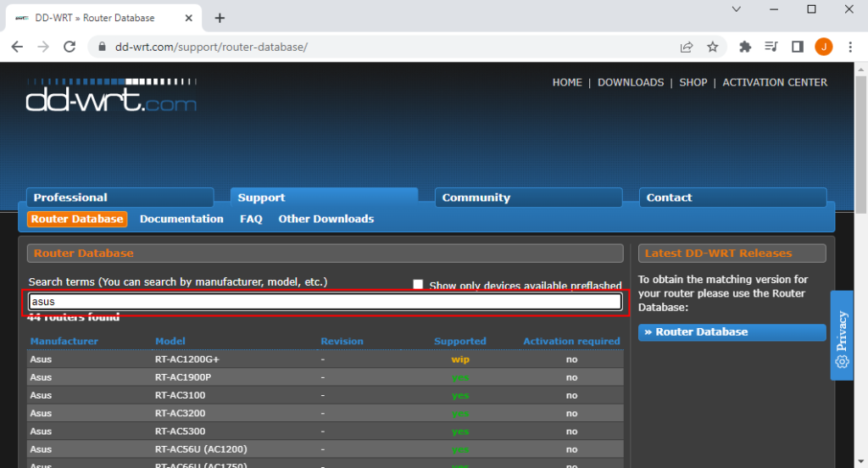Click the » Router Database sidebar button

(x=732, y=332)
